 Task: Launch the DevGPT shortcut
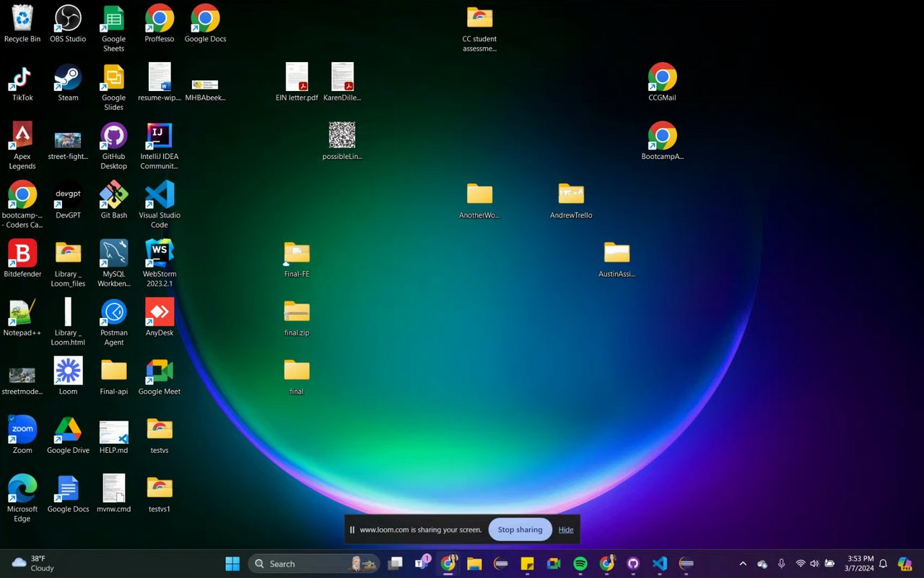pyautogui.click(x=68, y=200)
